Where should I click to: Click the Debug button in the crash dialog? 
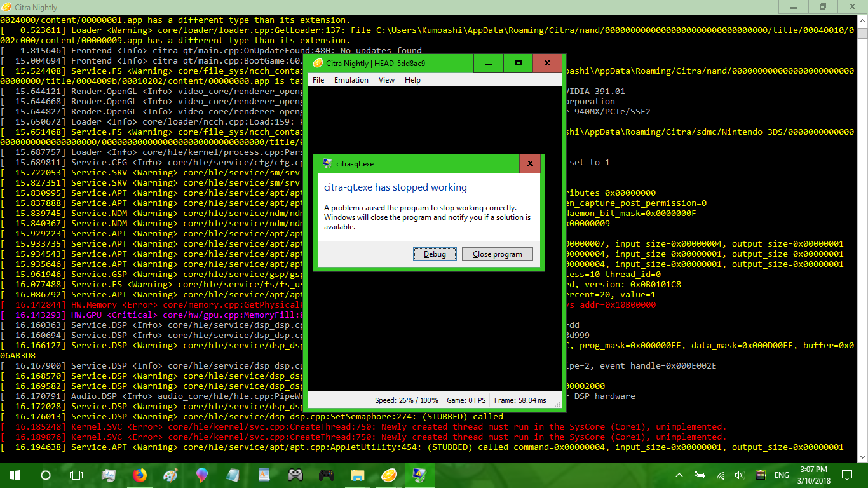point(435,254)
